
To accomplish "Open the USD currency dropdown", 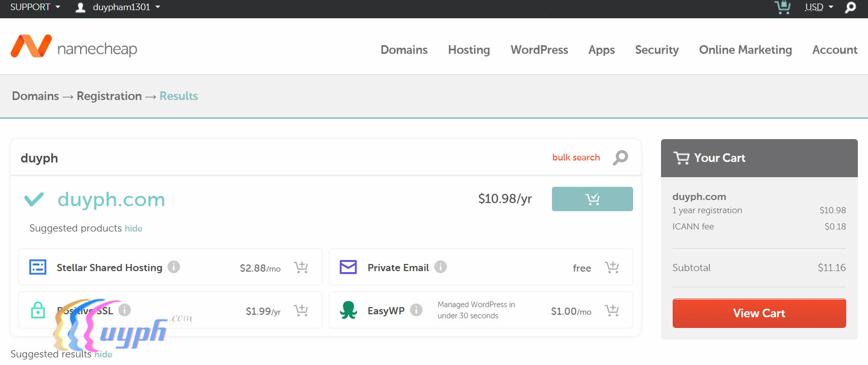I will pos(819,7).
